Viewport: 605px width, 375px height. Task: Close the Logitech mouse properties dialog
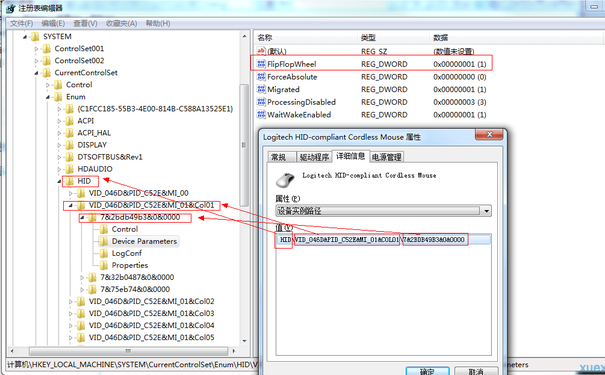tap(489, 135)
